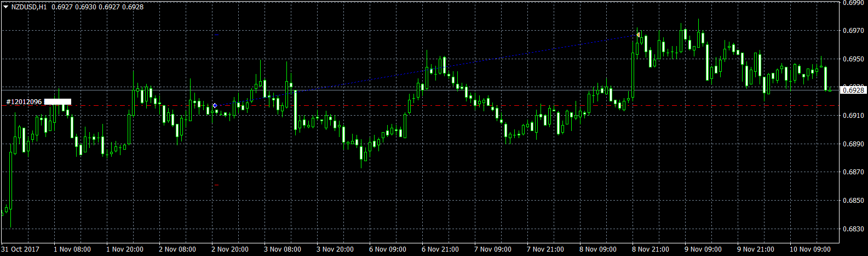Click the 9 Nov 09:00 time label

[703, 249]
